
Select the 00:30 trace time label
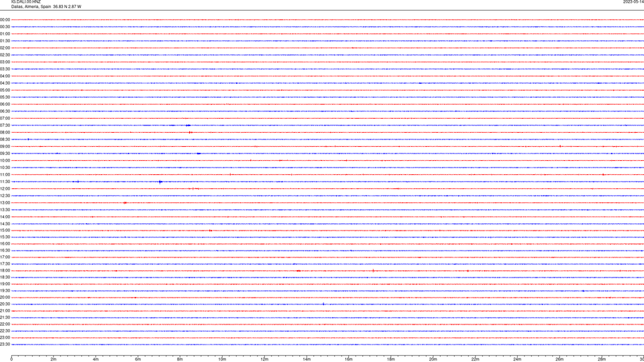coord(5,27)
